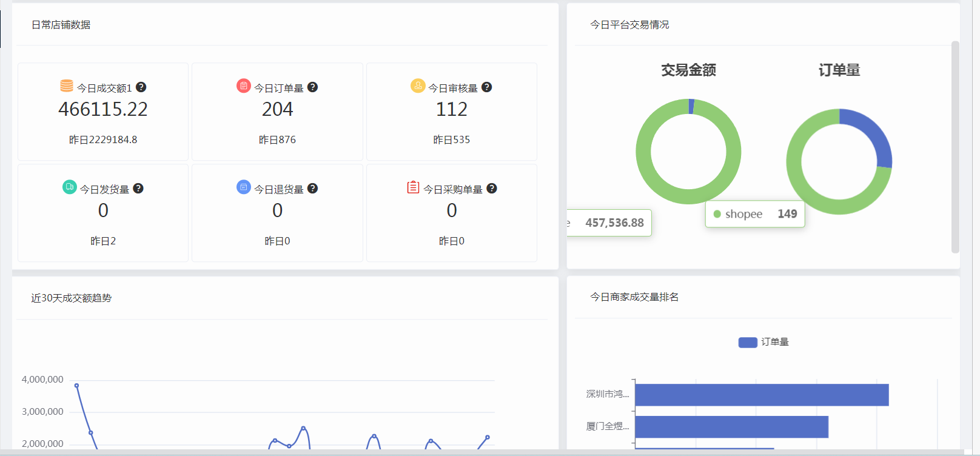Toggle the 订单量 legend in merchant ranking chart
Screen dimensions: 980x456
click(x=764, y=342)
